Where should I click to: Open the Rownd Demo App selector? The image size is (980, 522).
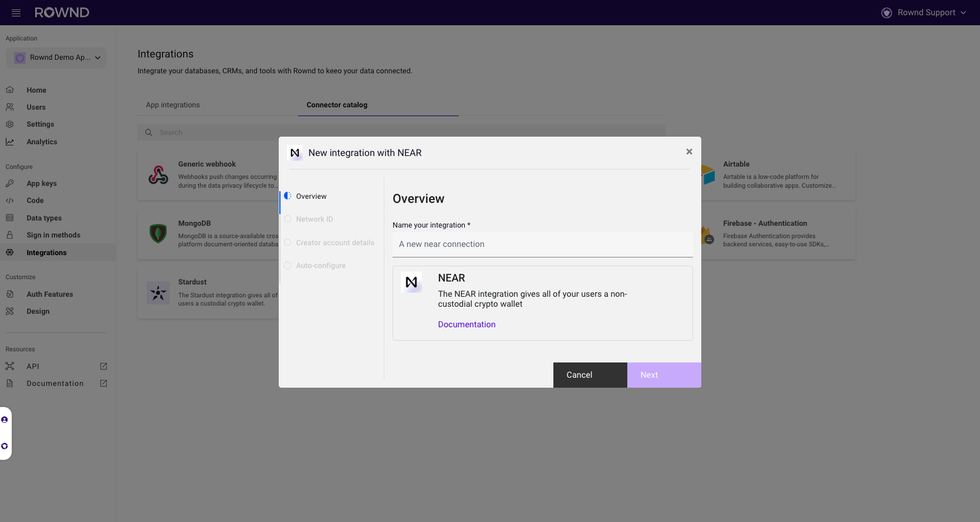pos(56,57)
